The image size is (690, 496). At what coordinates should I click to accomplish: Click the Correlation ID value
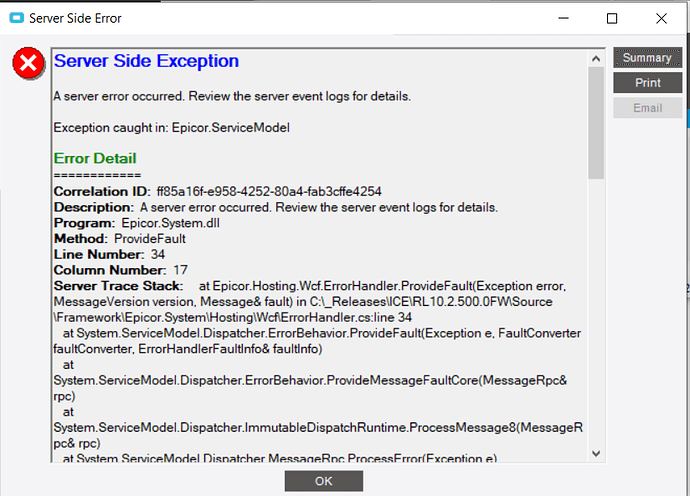(x=269, y=191)
